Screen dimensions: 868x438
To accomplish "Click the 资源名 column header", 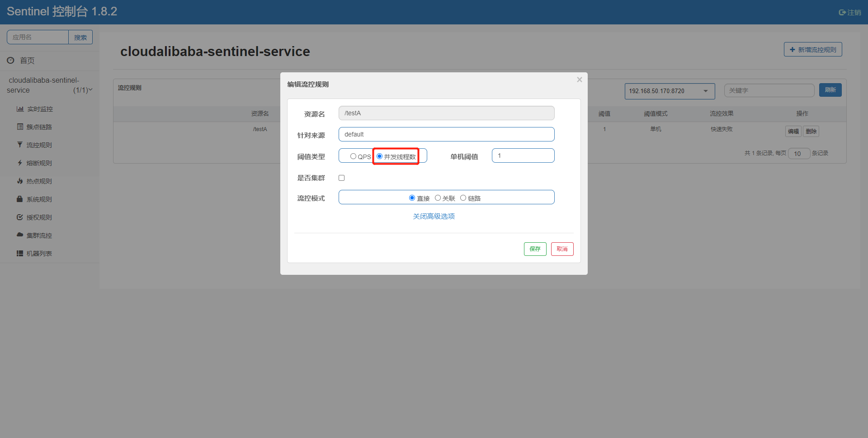I will 260,113.
